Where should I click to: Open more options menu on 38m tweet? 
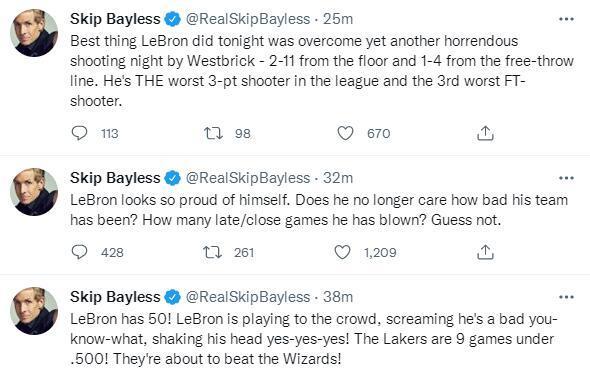[x=566, y=297]
